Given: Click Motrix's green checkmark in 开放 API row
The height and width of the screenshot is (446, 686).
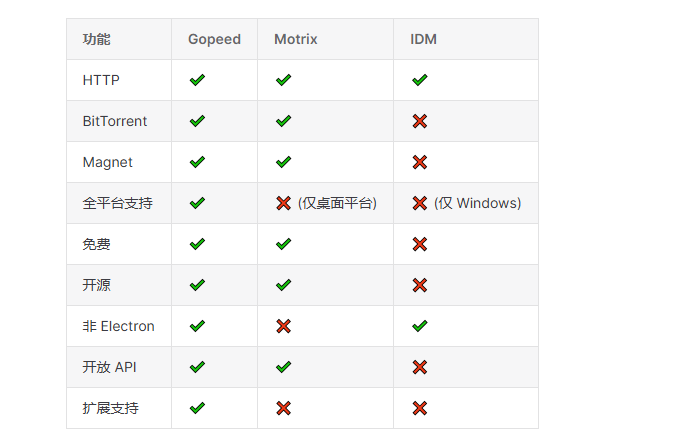Looking at the screenshot, I should click(283, 367).
